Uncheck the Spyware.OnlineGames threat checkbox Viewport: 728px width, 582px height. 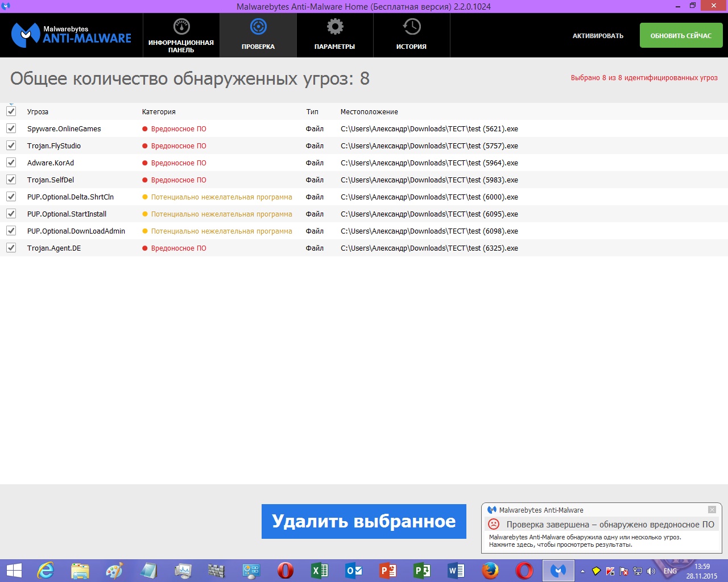click(11, 128)
